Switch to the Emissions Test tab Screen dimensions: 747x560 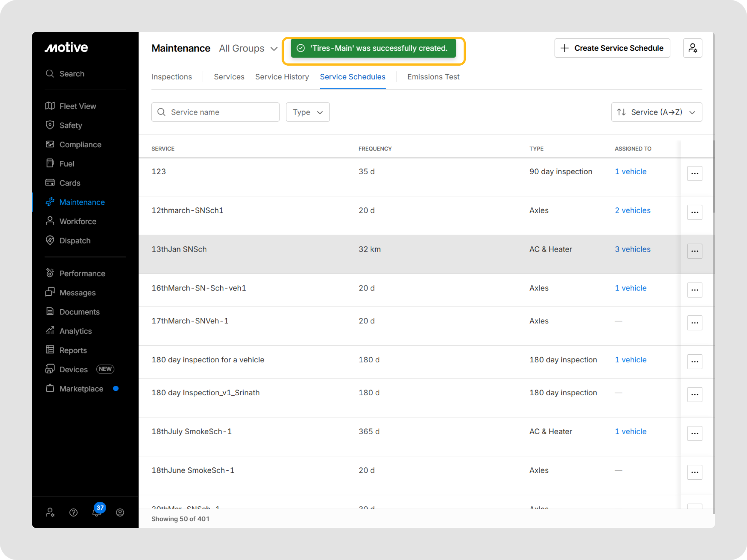(433, 77)
